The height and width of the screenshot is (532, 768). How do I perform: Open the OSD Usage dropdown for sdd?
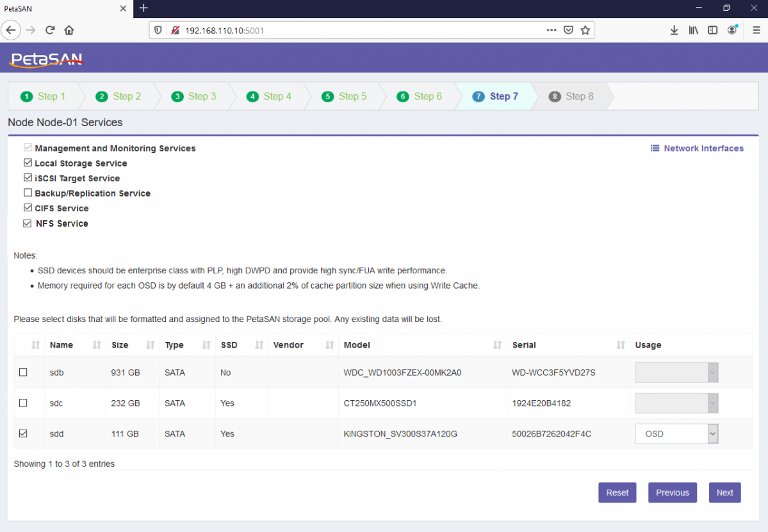click(676, 433)
